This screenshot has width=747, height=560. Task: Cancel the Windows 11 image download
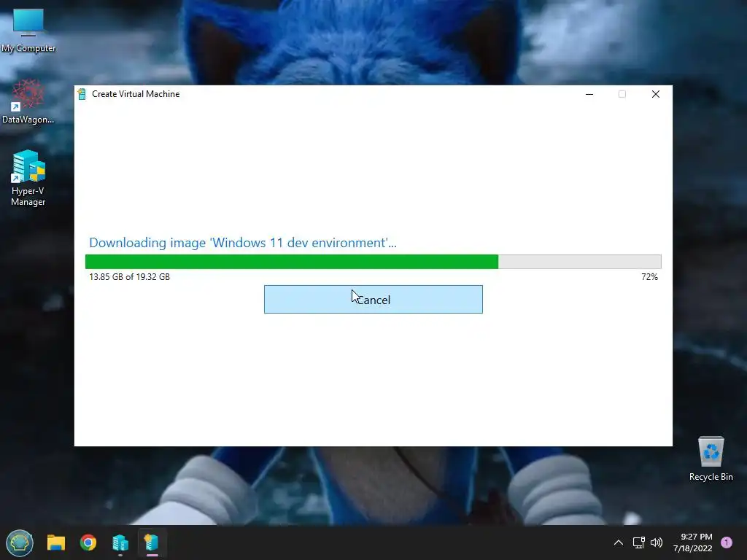click(x=373, y=300)
